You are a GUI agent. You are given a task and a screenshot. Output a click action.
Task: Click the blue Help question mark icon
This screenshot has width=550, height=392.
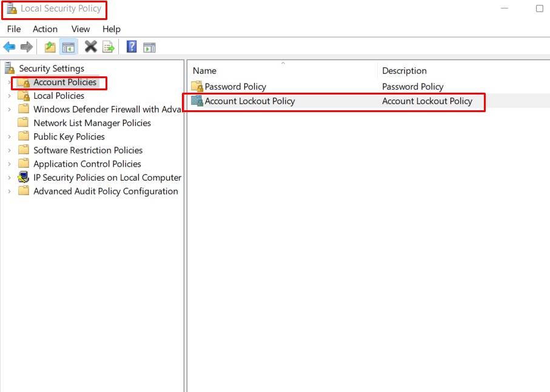coord(132,47)
